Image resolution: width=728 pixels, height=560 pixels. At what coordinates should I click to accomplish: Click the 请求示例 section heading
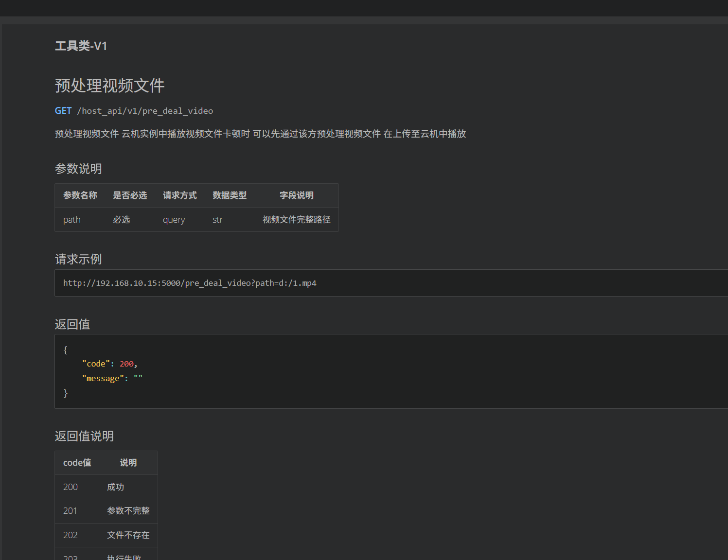tap(78, 259)
